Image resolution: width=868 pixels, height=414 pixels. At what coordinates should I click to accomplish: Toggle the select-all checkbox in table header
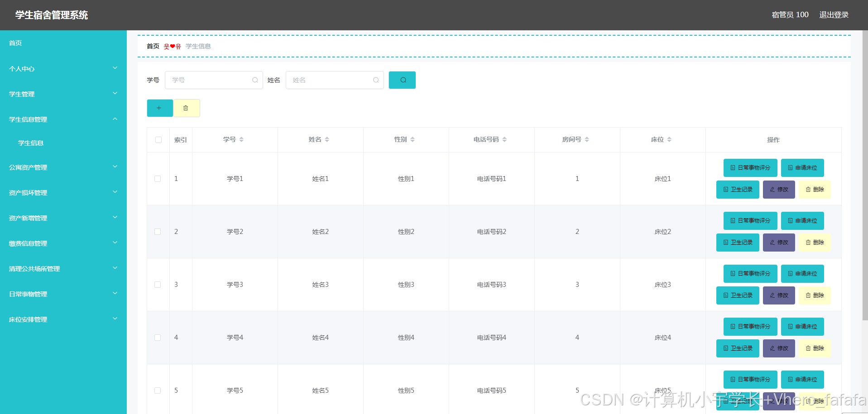pyautogui.click(x=158, y=140)
